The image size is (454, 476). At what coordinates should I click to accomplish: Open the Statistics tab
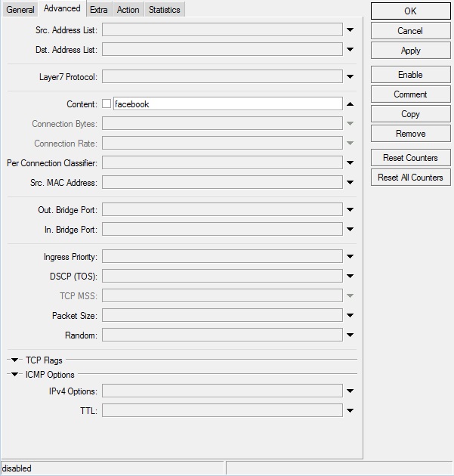coord(164,10)
